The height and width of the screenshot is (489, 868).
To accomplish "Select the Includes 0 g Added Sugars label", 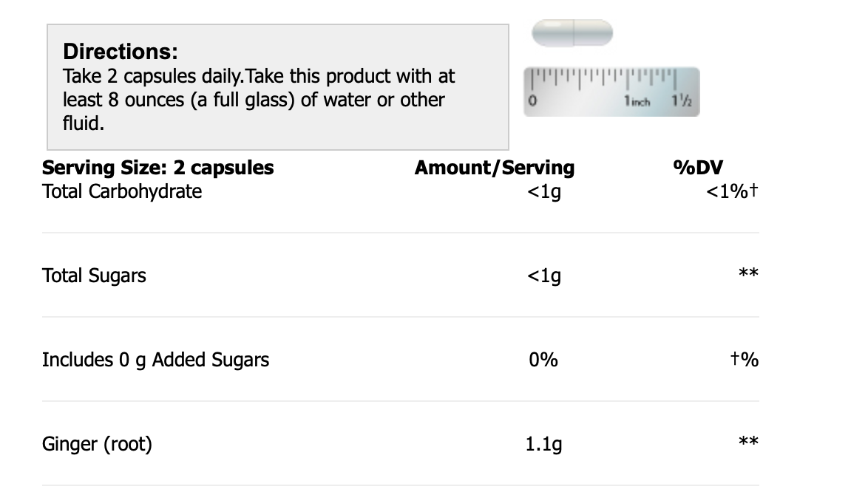I will [x=155, y=360].
